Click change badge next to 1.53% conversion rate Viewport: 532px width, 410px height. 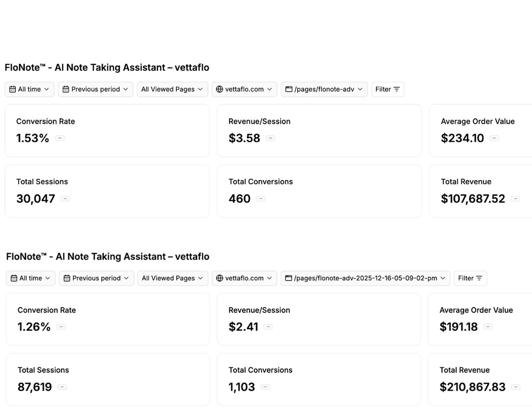60,138
